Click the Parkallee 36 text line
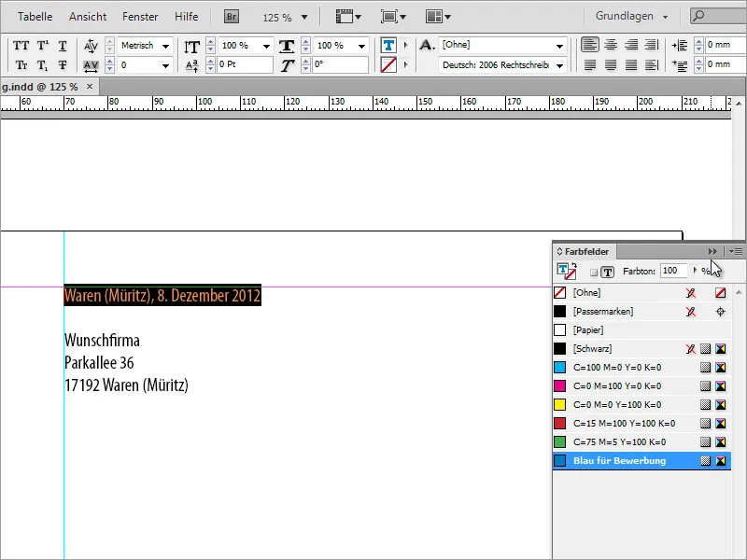 coord(99,363)
